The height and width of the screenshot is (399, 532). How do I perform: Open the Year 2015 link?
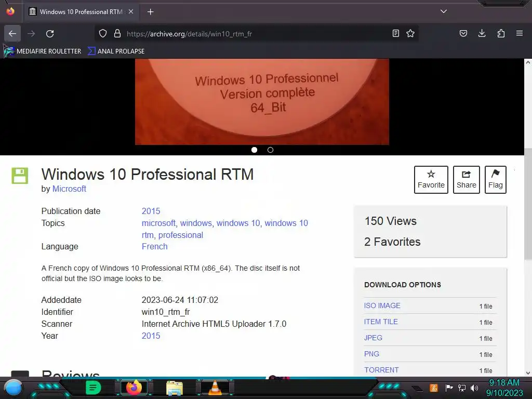pos(151,336)
